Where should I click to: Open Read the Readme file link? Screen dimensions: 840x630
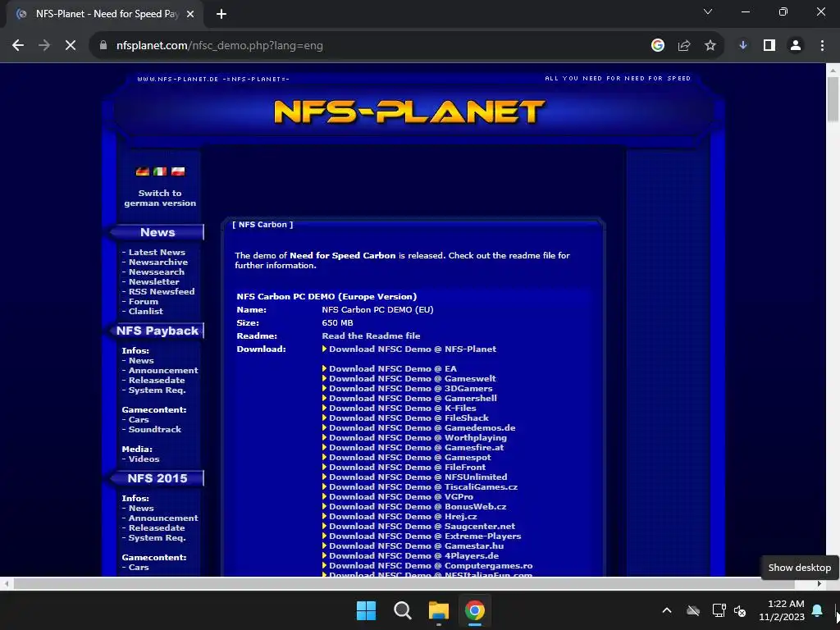click(371, 336)
